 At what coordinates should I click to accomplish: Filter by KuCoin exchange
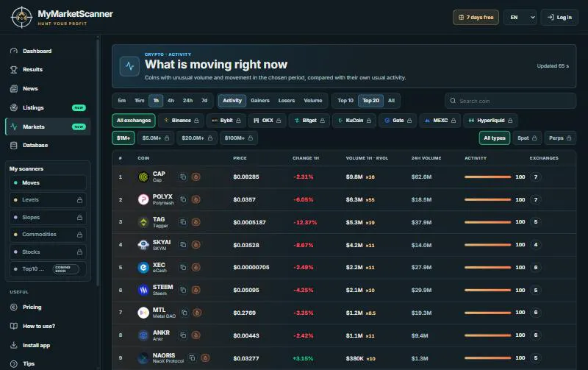pyautogui.click(x=354, y=121)
